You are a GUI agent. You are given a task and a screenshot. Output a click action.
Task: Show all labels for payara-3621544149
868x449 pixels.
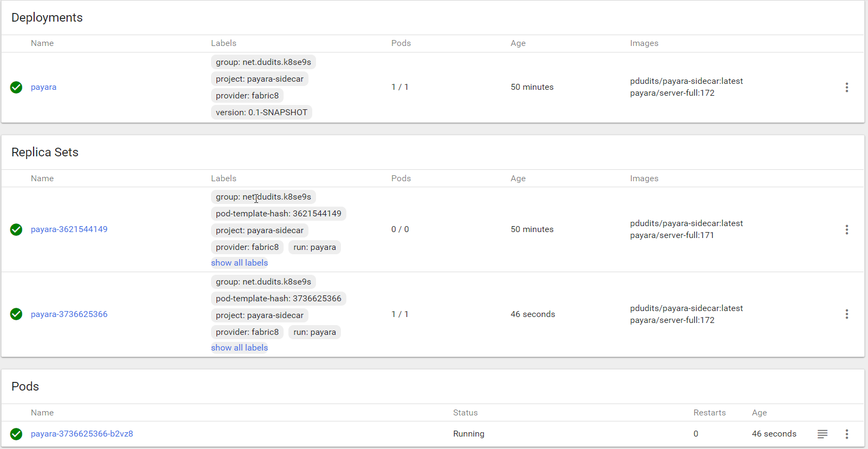(239, 263)
